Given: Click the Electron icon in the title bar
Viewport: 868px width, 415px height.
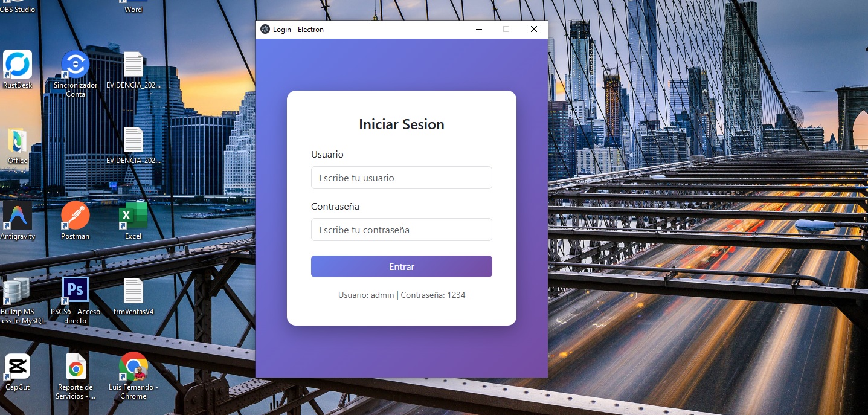Looking at the screenshot, I should pos(265,29).
